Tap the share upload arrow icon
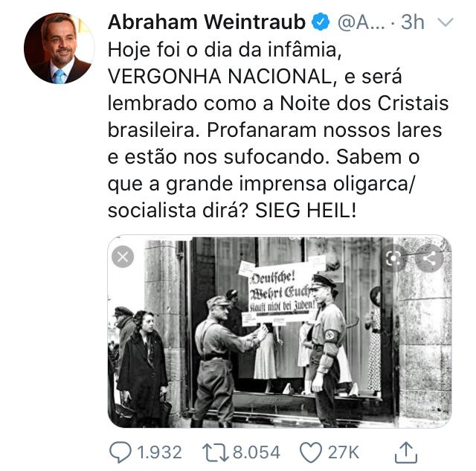The image size is (476, 471). (406, 452)
